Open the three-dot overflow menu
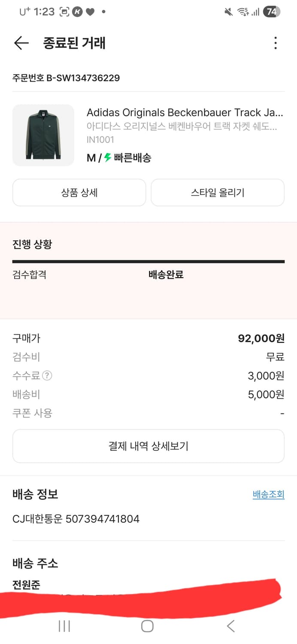Screen dimensions: 297x644 click(275, 43)
